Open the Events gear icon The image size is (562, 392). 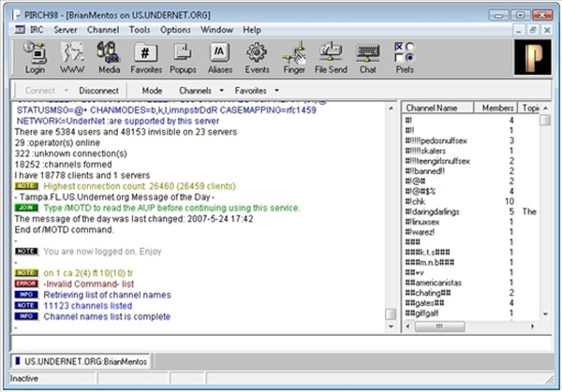(x=257, y=57)
